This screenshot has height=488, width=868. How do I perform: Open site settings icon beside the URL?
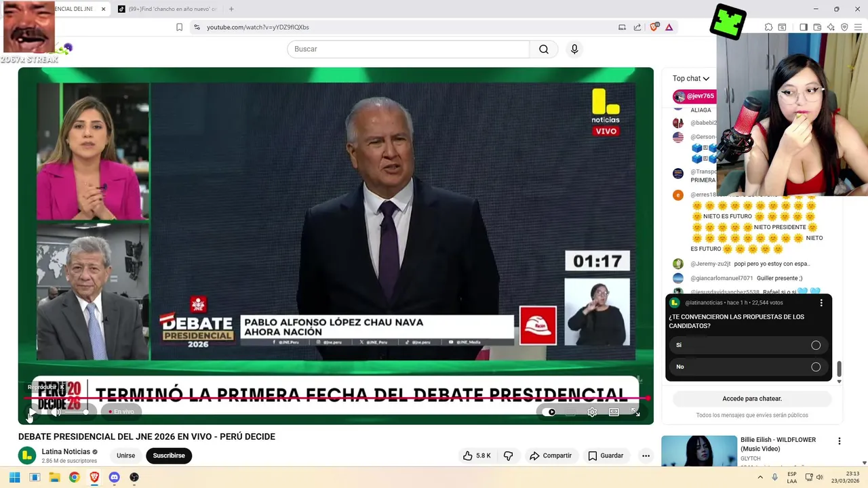[x=197, y=27]
